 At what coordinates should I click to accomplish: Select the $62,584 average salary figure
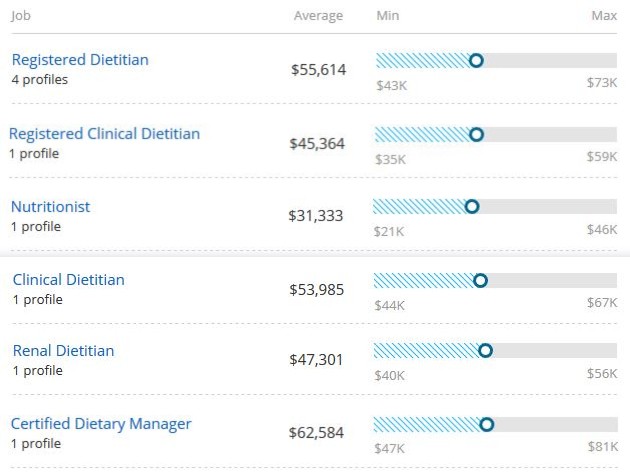[317, 433]
